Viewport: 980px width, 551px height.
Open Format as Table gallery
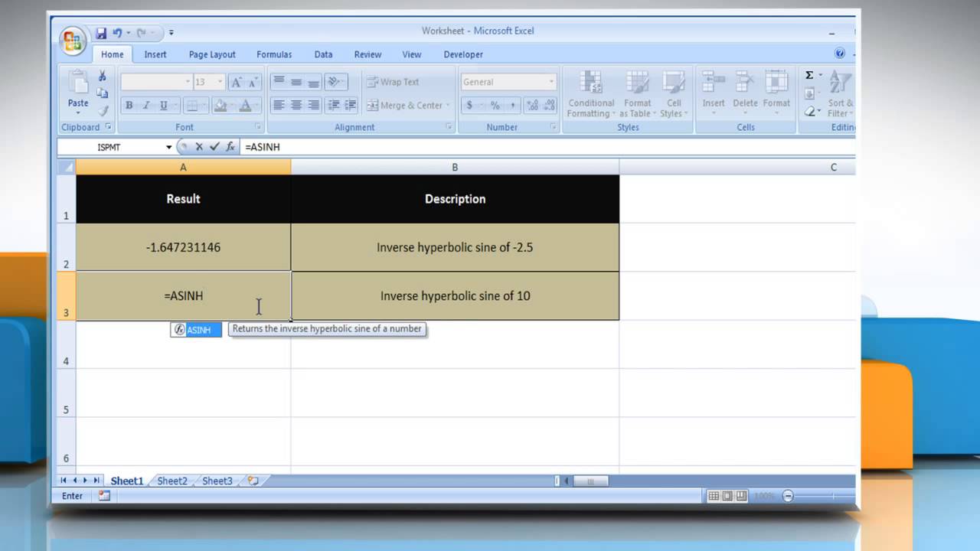coord(637,94)
